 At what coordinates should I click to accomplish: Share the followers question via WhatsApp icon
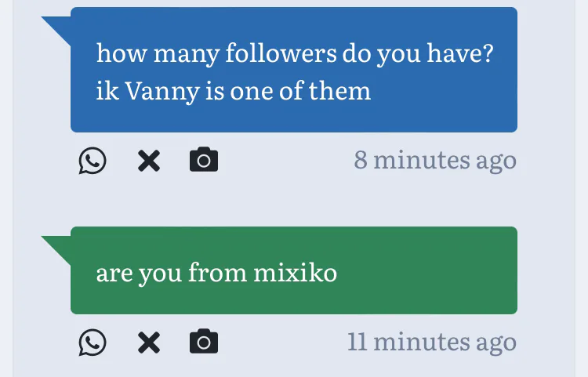[x=93, y=161]
